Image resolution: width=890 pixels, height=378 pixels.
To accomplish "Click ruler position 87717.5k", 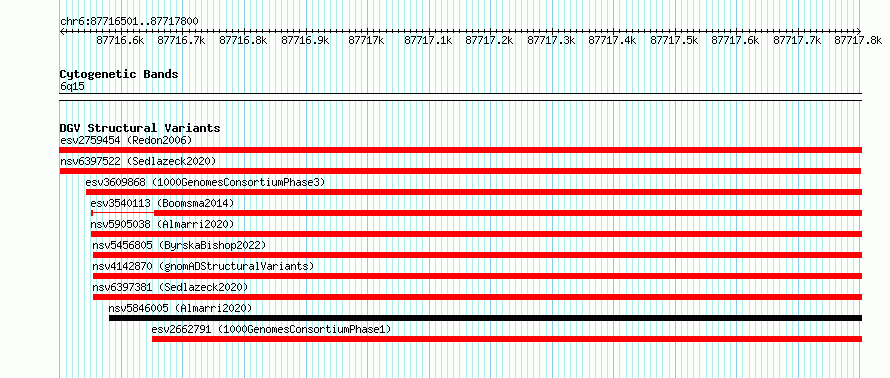I will point(674,40).
